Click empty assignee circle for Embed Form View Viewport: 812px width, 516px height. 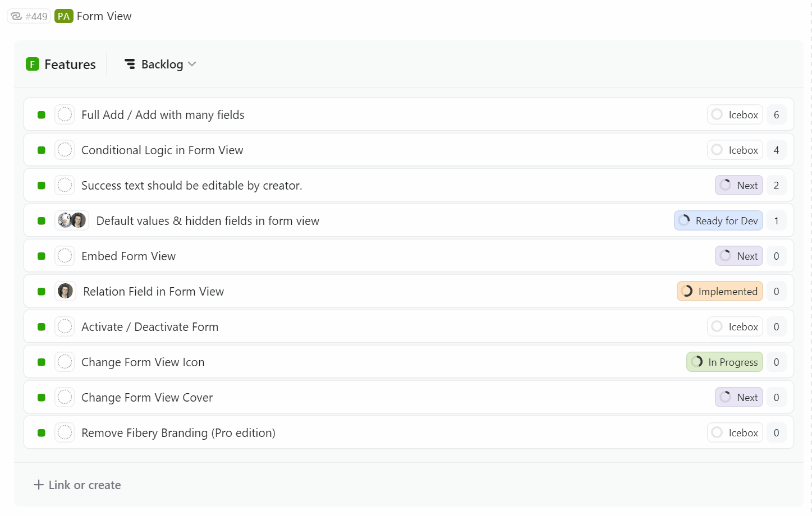65,256
